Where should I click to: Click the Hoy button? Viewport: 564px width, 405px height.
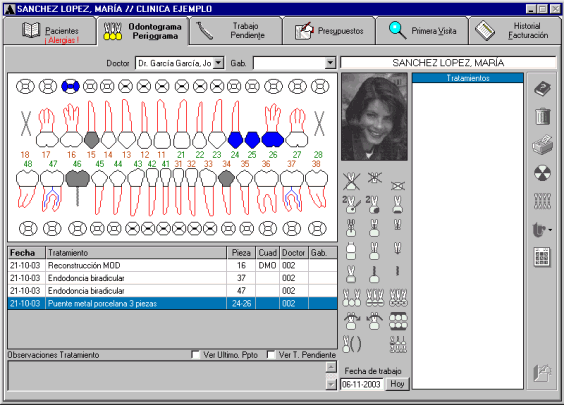coord(397,384)
